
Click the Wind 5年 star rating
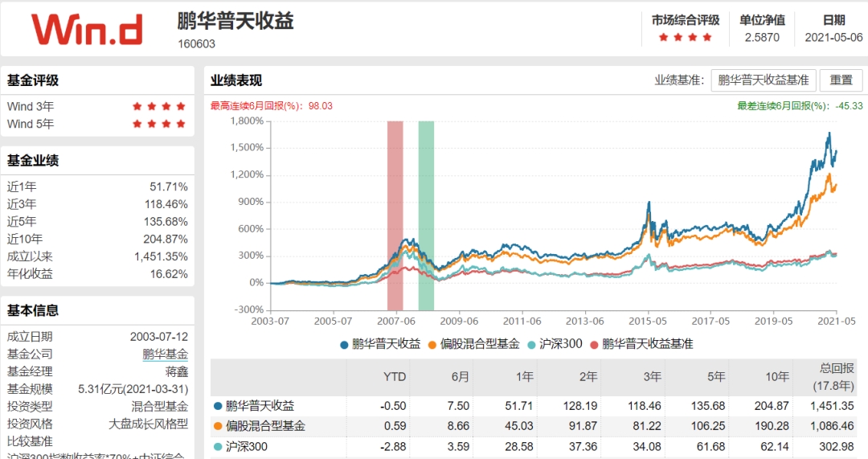point(159,124)
